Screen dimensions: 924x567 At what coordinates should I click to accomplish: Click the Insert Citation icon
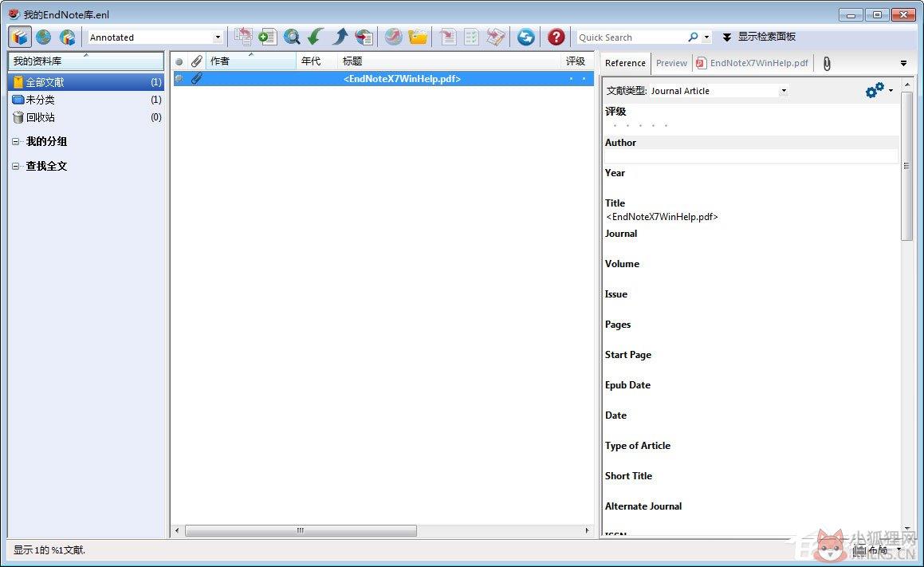tap(448, 37)
